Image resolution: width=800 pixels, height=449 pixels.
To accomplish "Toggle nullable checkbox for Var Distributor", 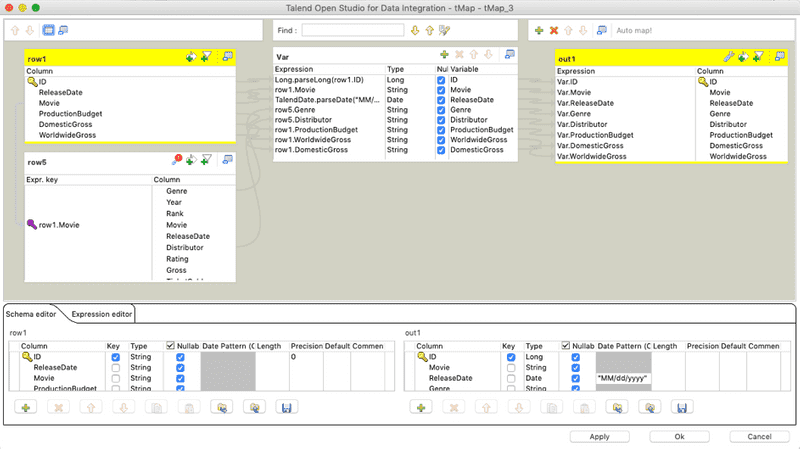I will 441,120.
